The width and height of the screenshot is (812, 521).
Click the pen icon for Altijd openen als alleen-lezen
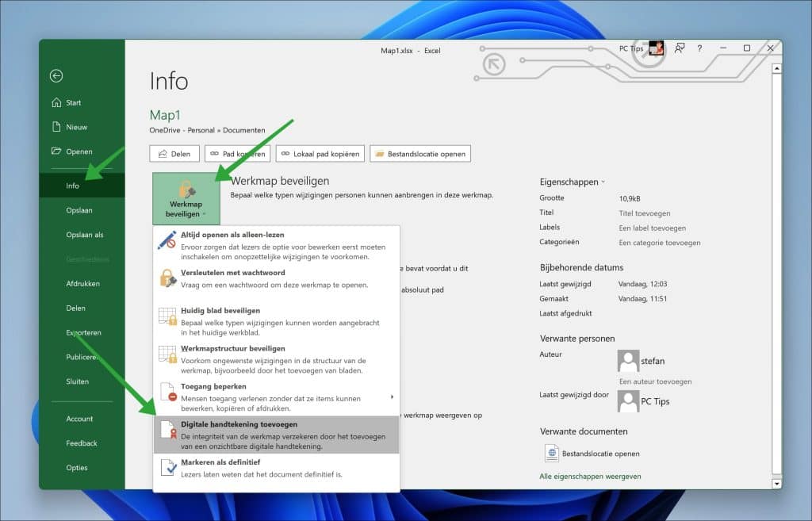pos(164,242)
